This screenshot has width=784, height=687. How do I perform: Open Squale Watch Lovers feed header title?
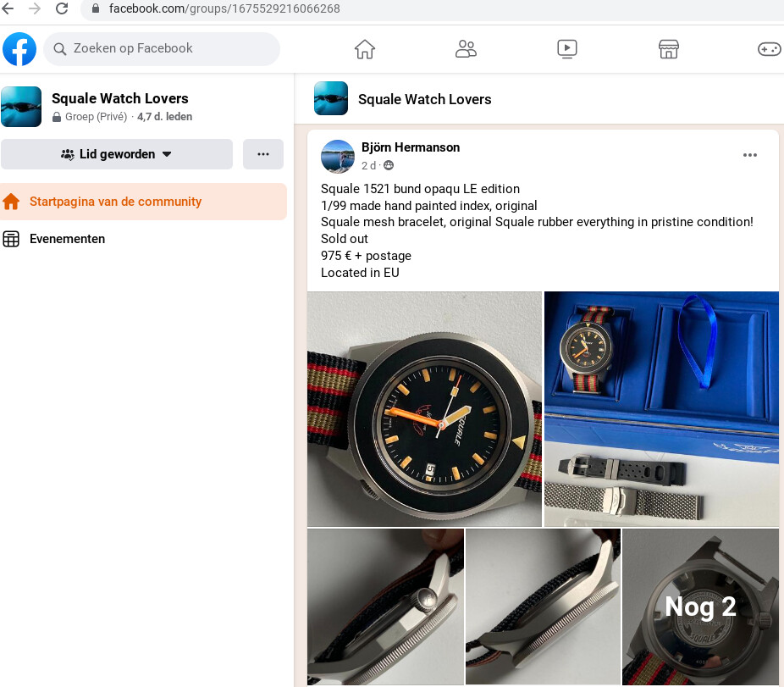pyautogui.click(x=424, y=99)
